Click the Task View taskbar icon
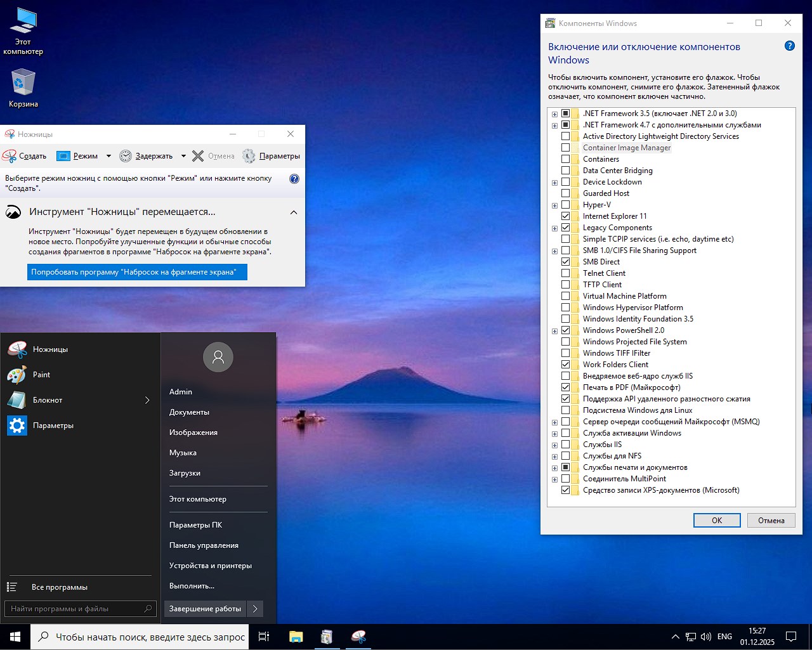 (263, 636)
